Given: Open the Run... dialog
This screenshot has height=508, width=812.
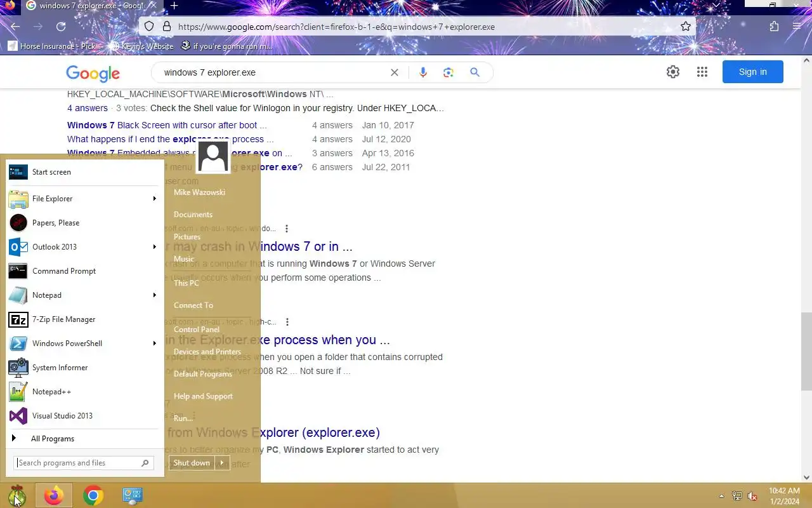Looking at the screenshot, I should point(183,418).
